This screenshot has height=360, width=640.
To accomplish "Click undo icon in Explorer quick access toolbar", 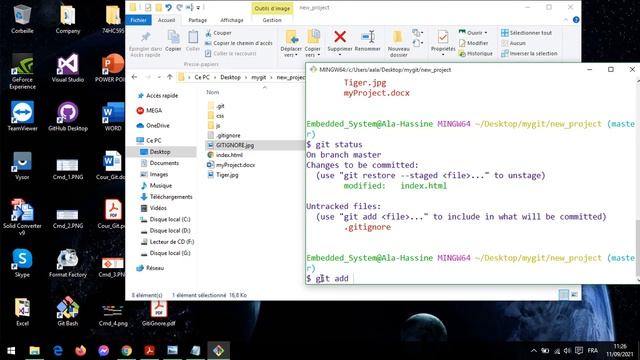I will point(168,8).
